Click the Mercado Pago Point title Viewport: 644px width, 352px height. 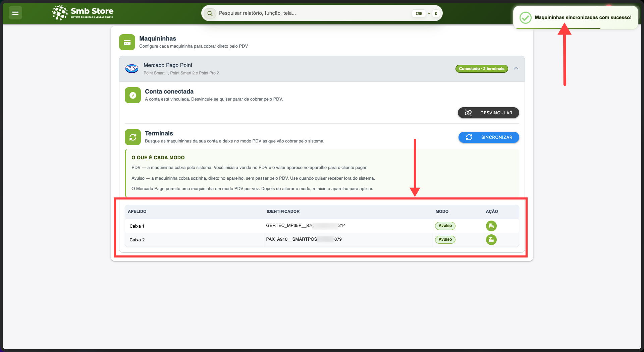pos(168,65)
